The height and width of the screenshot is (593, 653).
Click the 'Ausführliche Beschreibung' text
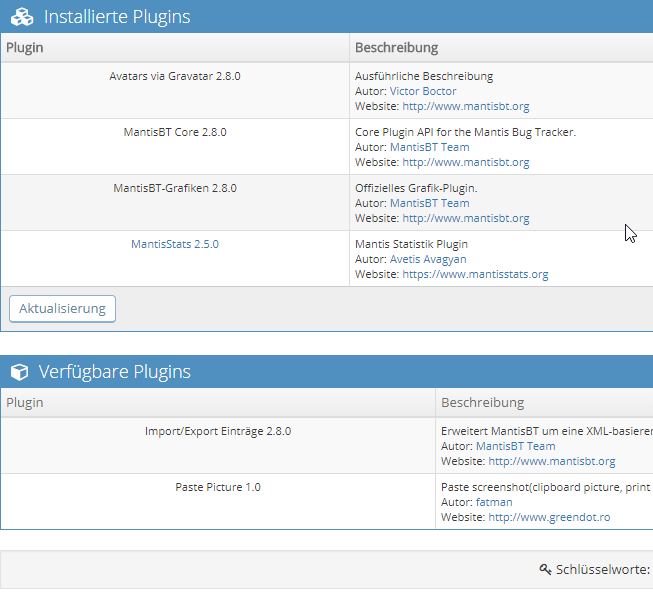tap(424, 76)
